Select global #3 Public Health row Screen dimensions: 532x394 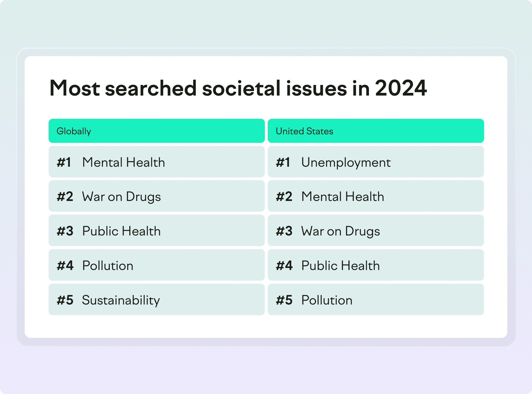(157, 230)
